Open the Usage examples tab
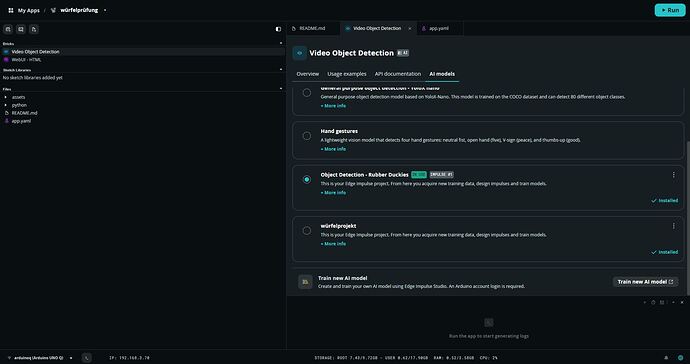The image size is (690, 364). (347, 74)
